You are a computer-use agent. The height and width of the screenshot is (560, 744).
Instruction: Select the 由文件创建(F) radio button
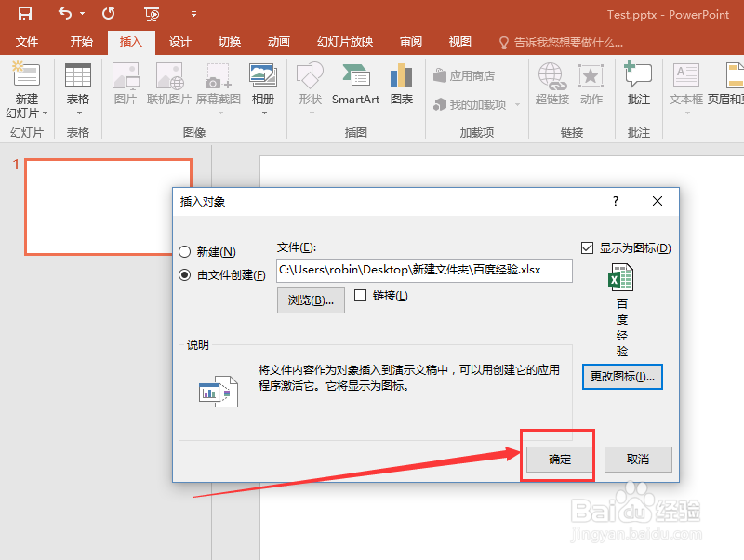[x=184, y=274]
